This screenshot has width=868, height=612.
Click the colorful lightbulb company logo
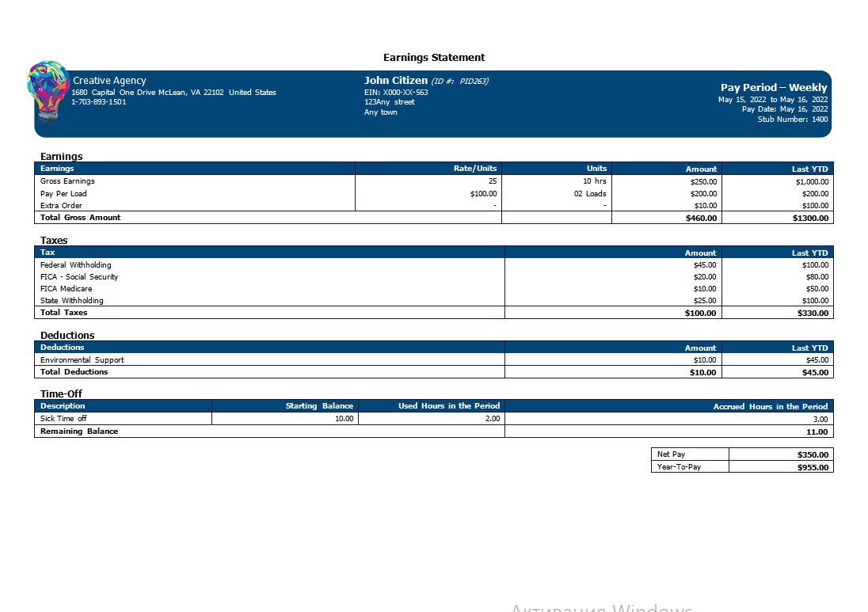[x=48, y=91]
